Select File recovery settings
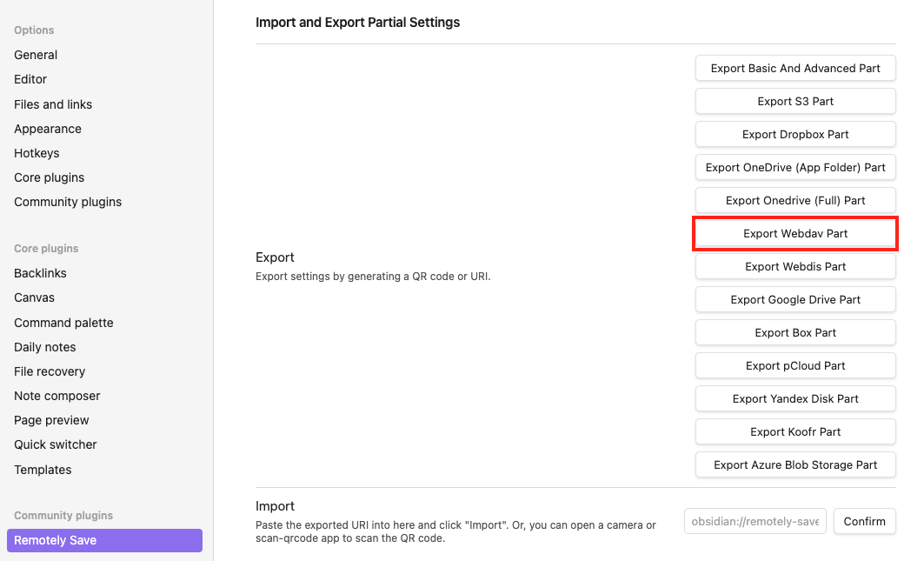Image resolution: width=924 pixels, height=561 pixels. pos(50,371)
